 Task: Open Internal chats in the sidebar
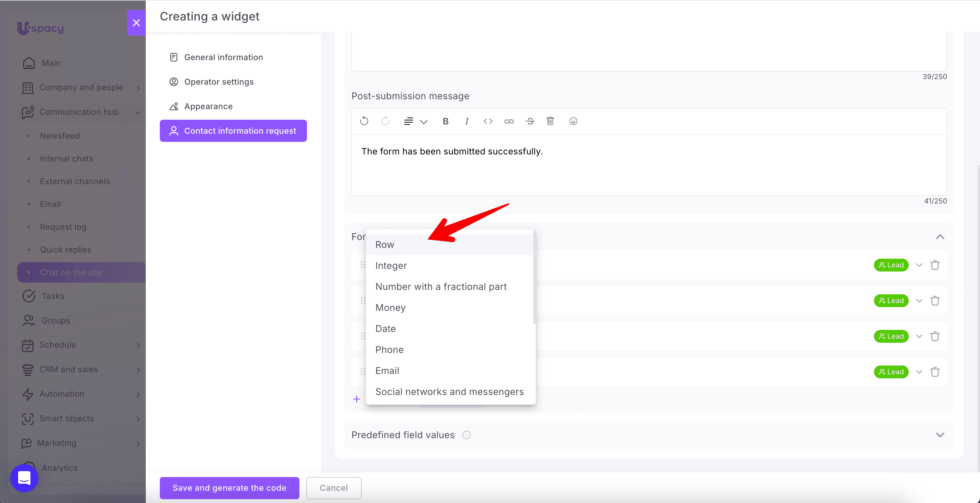point(67,159)
